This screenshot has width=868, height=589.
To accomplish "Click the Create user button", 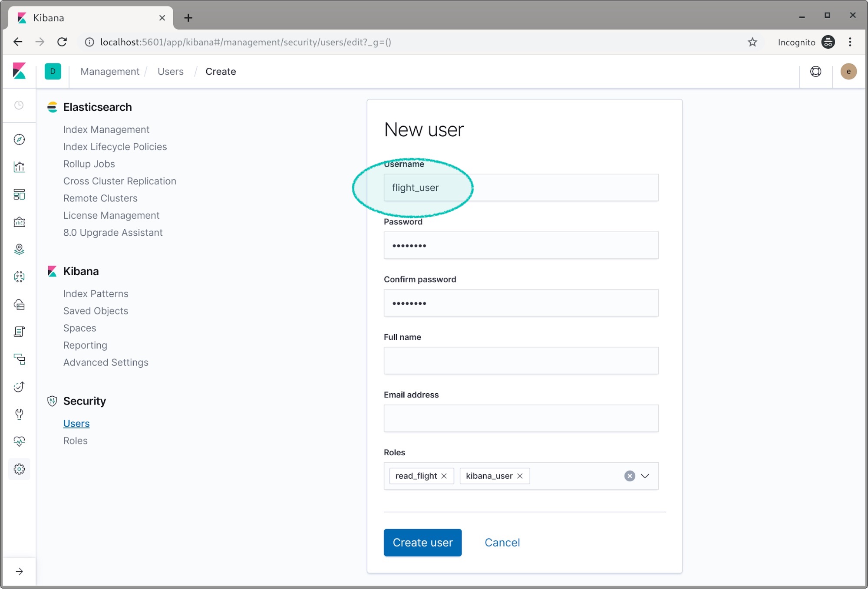I will tap(423, 542).
